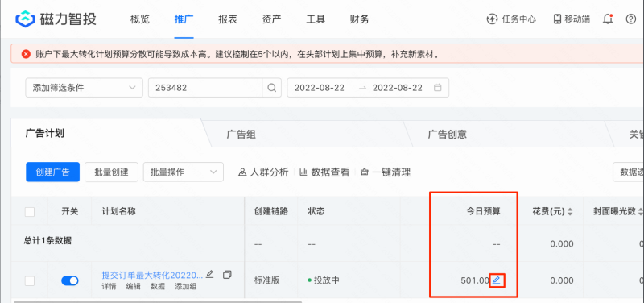
Task: Click the 添加组 link under plan
Action: 186,287
